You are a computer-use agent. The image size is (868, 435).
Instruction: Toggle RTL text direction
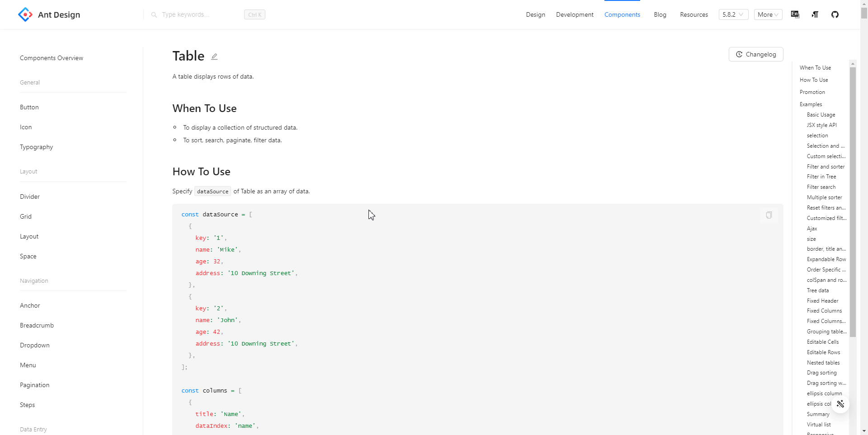click(x=815, y=14)
